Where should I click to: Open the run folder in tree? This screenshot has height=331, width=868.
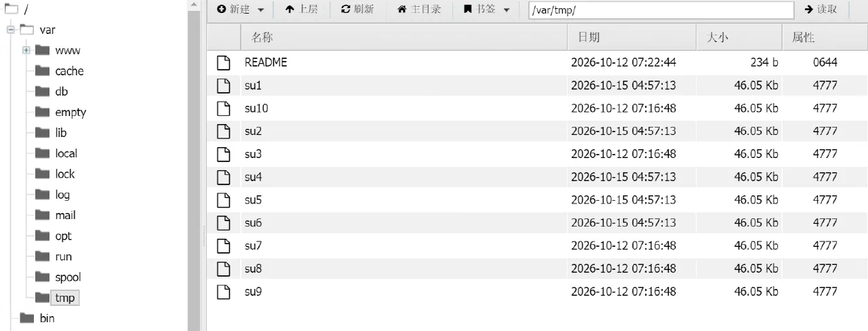(x=63, y=256)
